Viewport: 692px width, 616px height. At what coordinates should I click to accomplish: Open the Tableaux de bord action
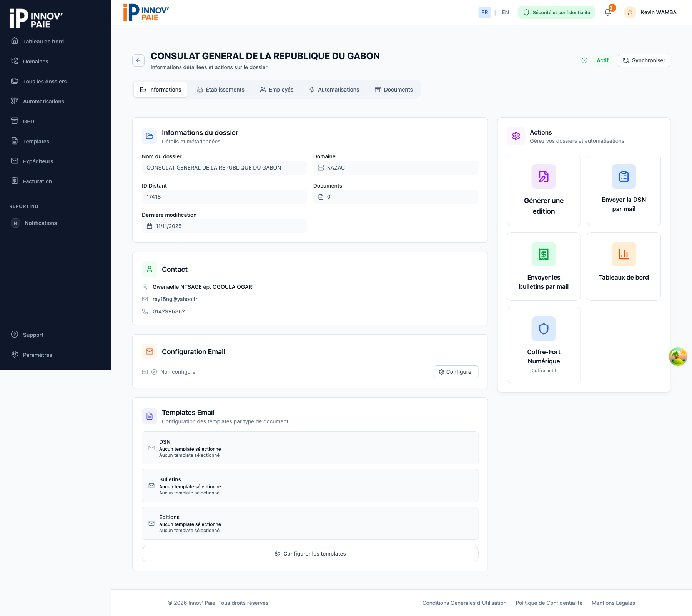click(623, 266)
